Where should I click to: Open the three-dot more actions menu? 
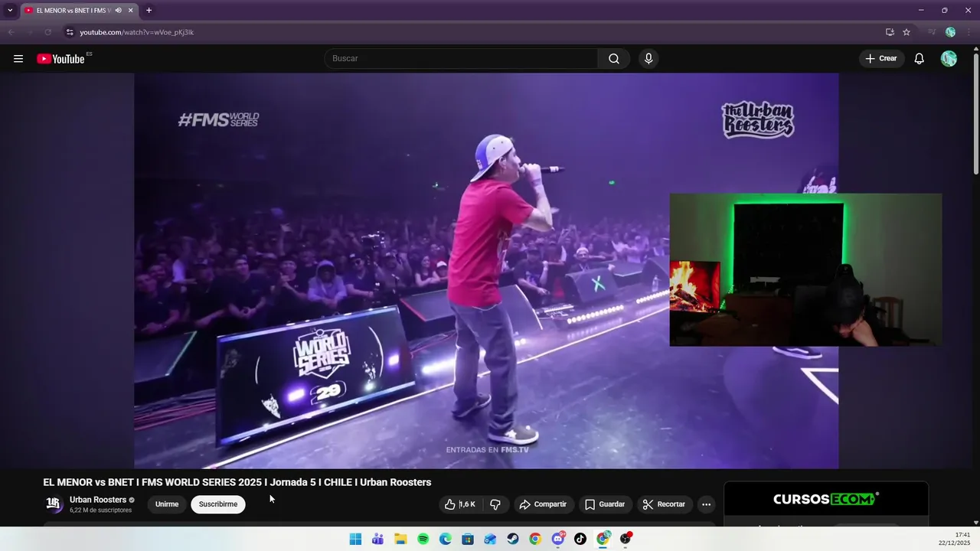tap(706, 504)
